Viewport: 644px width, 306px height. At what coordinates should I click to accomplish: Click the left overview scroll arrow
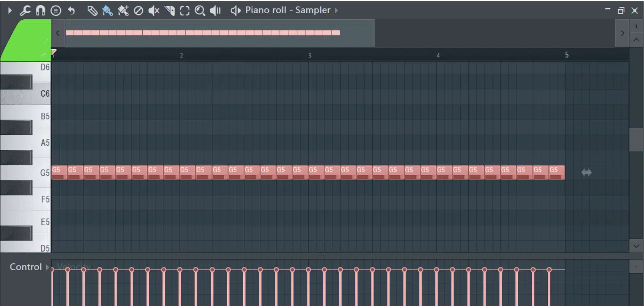click(58, 33)
